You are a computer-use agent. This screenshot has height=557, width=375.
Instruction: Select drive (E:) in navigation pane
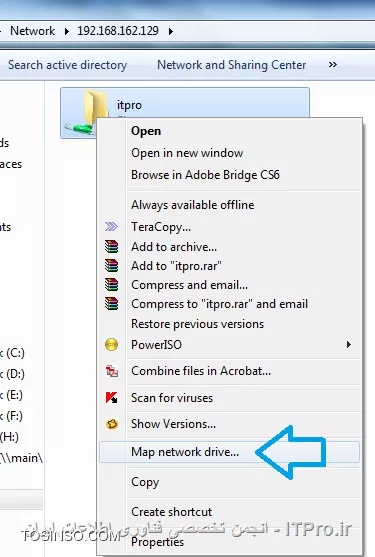coord(12,395)
